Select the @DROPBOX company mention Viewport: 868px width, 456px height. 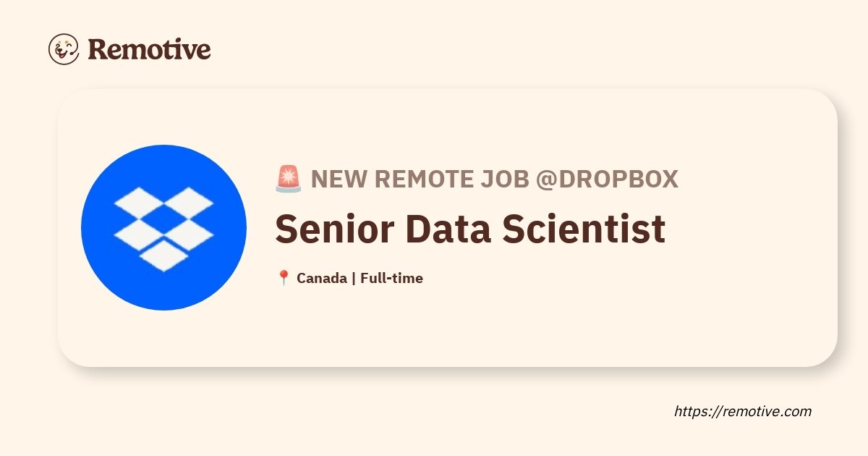point(607,179)
